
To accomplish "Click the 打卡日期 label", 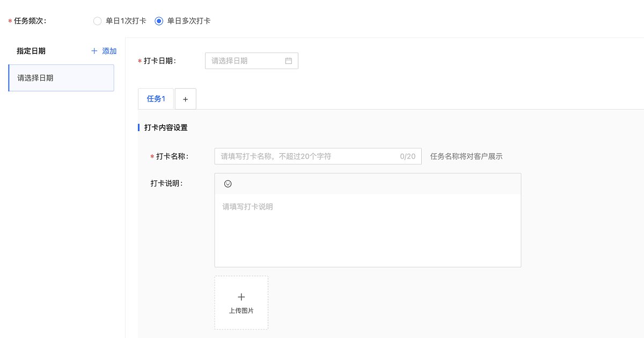I will 160,61.
